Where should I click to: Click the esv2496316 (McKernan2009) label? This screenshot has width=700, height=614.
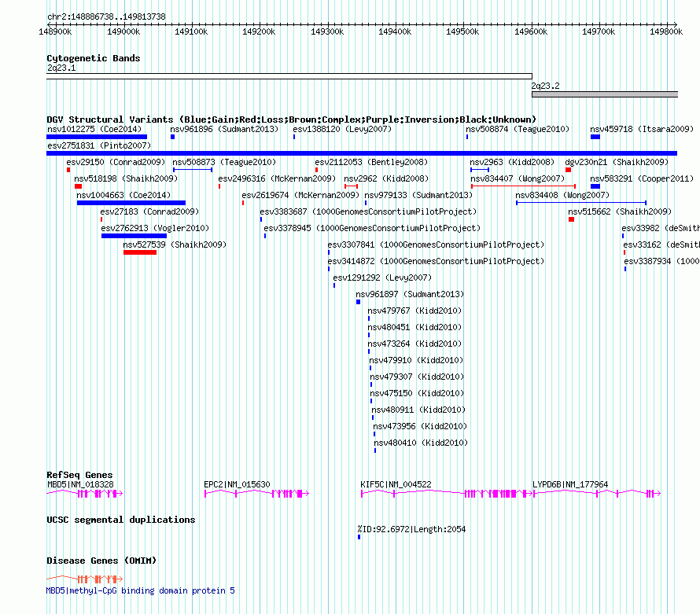277,178
